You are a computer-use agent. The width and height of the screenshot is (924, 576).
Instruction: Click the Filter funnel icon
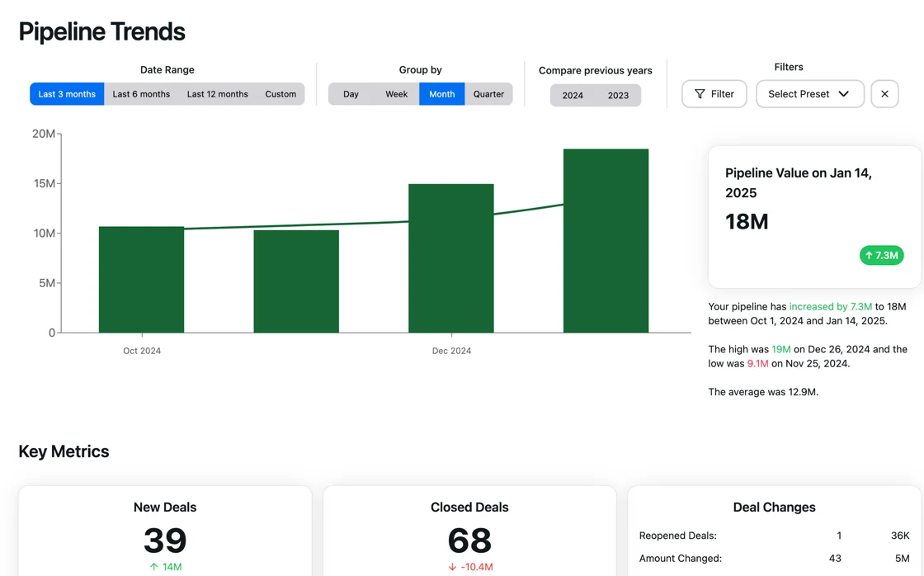click(x=700, y=93)
